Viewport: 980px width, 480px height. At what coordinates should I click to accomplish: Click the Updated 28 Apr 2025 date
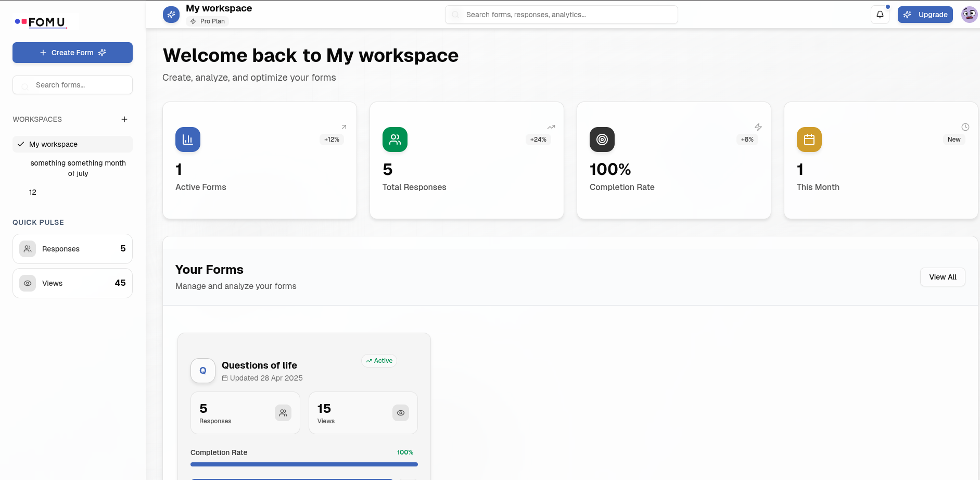click(262, 378)
